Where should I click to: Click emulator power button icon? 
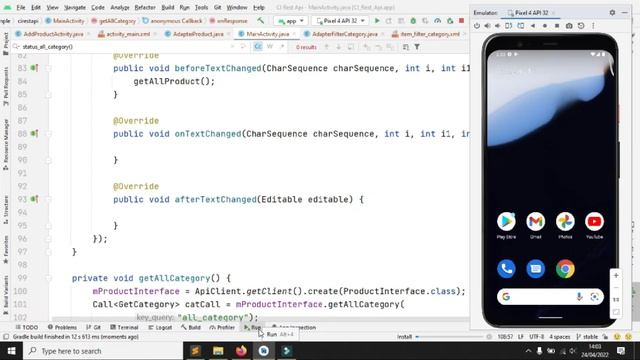(x=477, y=26)
